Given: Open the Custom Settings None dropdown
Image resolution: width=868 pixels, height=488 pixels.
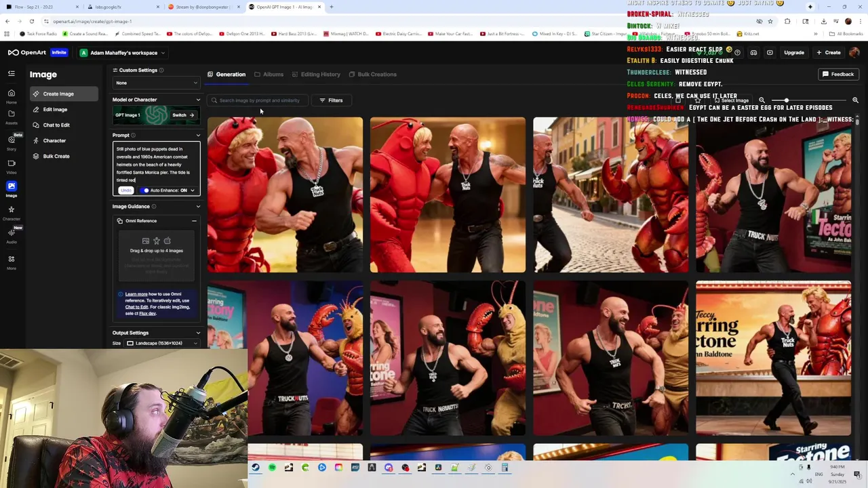Looking at the screenshot, I should (156, 83).
